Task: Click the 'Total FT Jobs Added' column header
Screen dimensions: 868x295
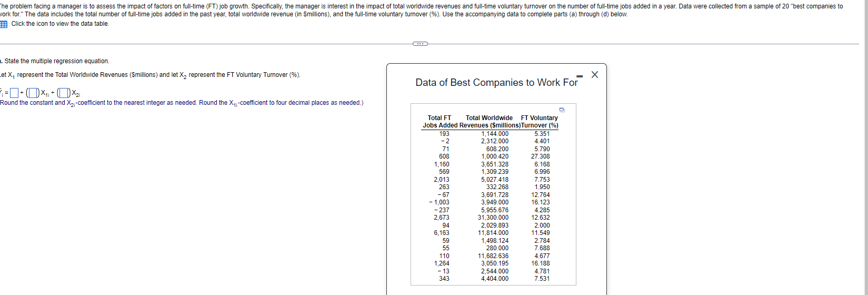Action: pyautogui.click(x=440, y=122)
